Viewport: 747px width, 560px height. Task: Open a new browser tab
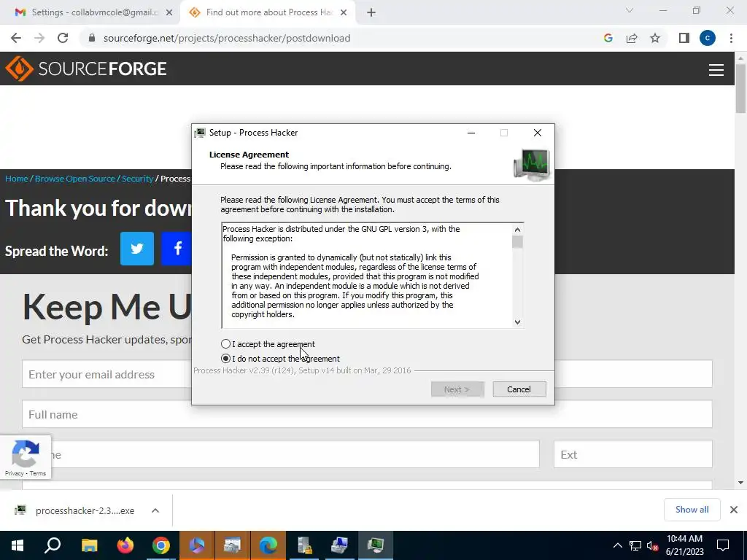(x=371, y=13)
